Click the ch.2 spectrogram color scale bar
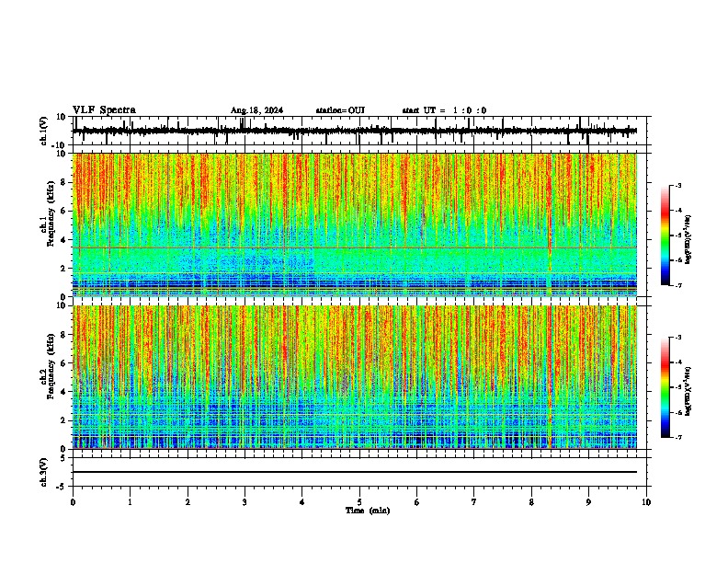This screenshot has height=563, width=728. 665,387
